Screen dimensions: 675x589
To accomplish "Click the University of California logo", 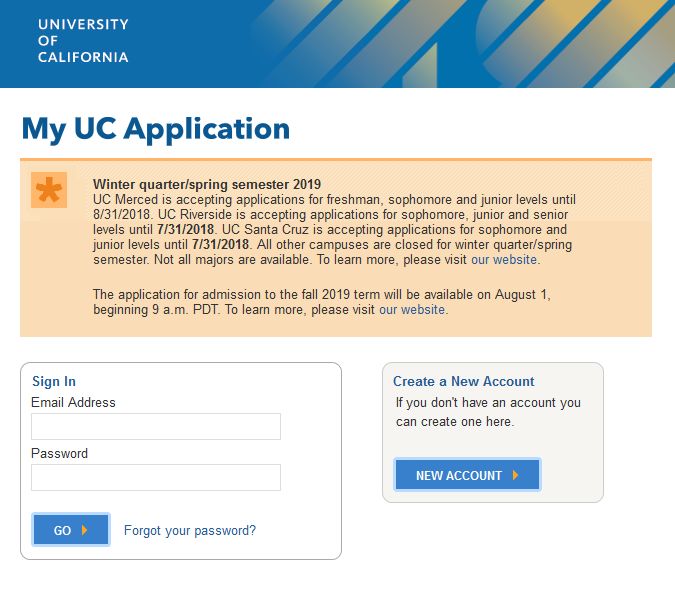I will (x=83, y=40).
